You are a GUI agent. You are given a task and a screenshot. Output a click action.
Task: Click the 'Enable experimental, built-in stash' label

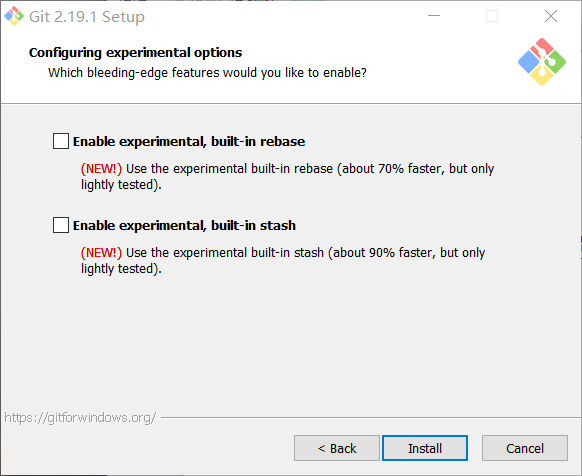point(184,225)
